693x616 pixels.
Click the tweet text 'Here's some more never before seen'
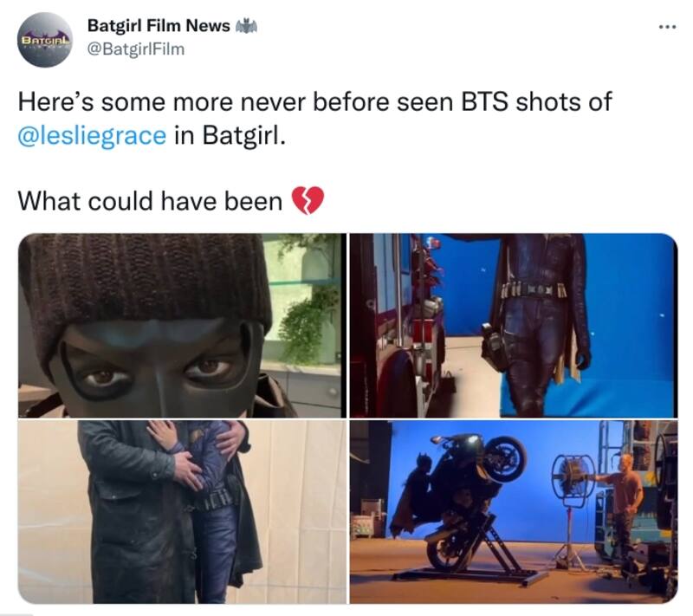click(x=236, y=101)
